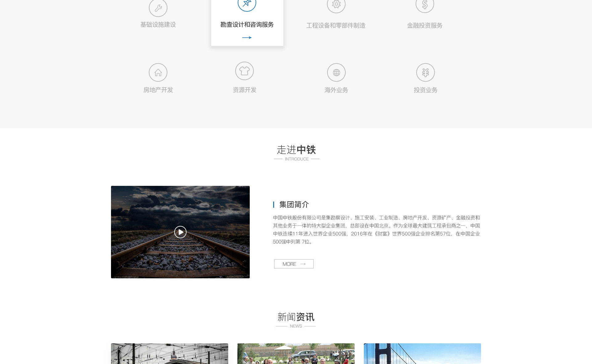
Task: Open the 海外业务 link
Action: tap(336, 90)
